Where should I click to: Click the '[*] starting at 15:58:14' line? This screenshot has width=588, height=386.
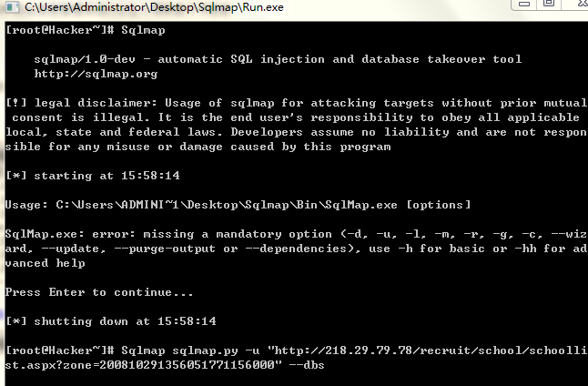[93, 176]
